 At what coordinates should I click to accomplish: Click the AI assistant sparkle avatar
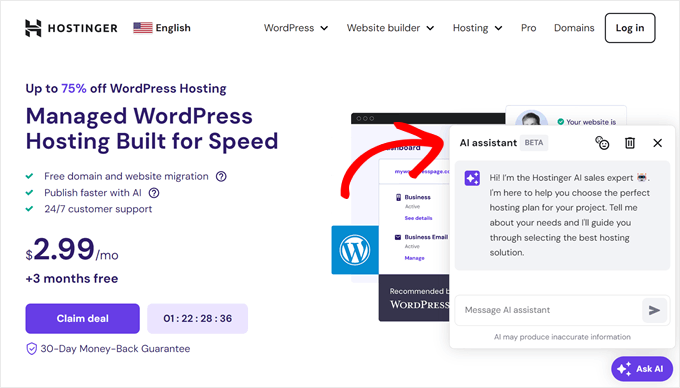coord(472,178)
